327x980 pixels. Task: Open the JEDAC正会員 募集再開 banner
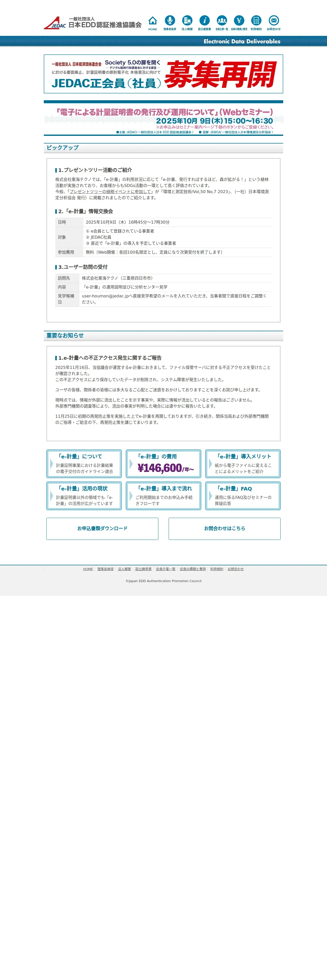coord(163,74)
